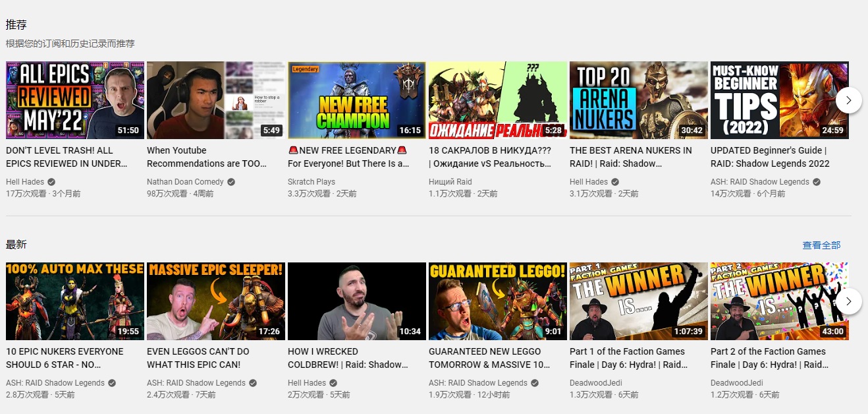Open title EVEN LEGGOS CAN'T DO WHAT THIS EPIC CAN
This screenshot has width=868, height=414.
pos(198,358)
